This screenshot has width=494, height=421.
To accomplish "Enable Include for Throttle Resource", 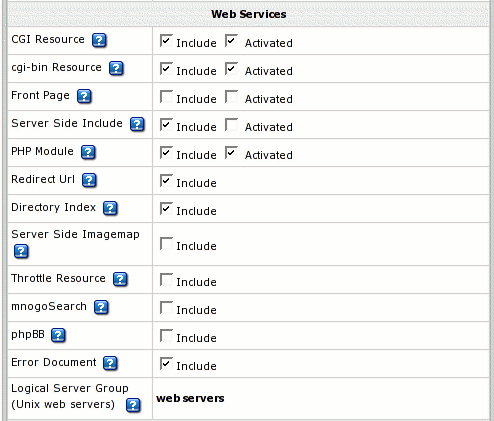I will coord(166,280).
